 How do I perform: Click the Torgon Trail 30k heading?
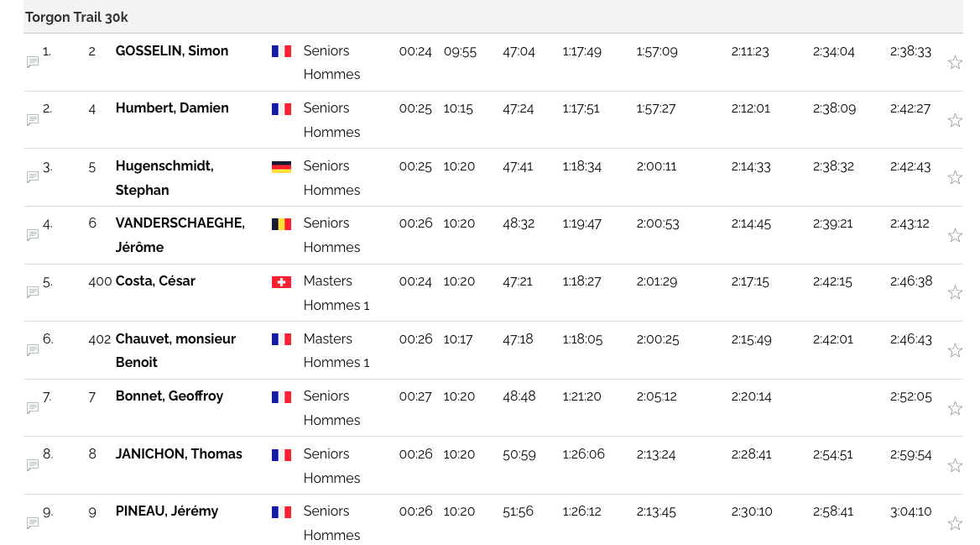pos(76,18)
